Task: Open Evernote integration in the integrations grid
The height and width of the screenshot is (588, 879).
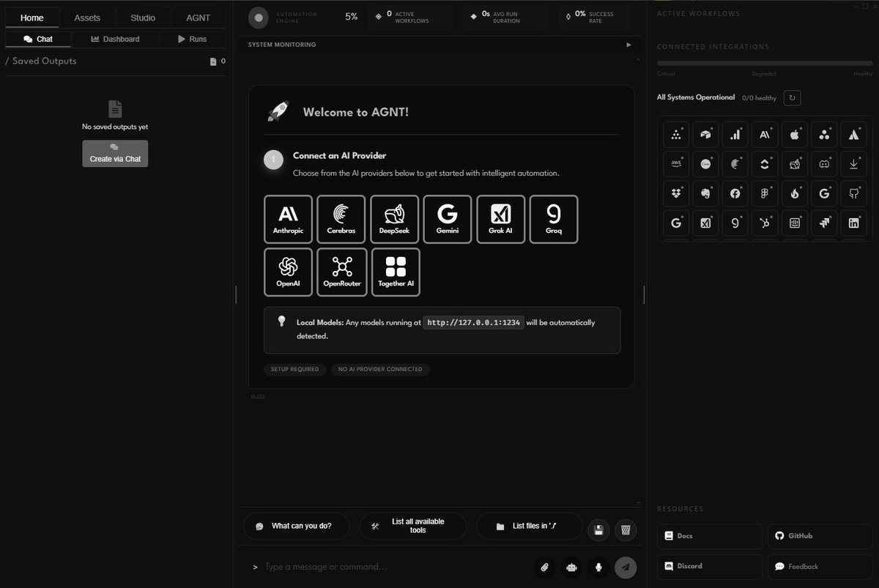Action: pyautogui.click(x=705, y=193)
